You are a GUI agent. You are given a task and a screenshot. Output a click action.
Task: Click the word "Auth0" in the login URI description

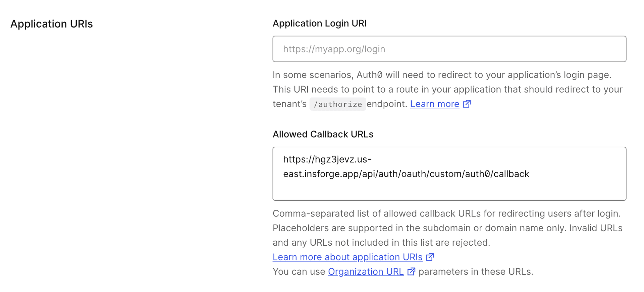tap(369, 75)
